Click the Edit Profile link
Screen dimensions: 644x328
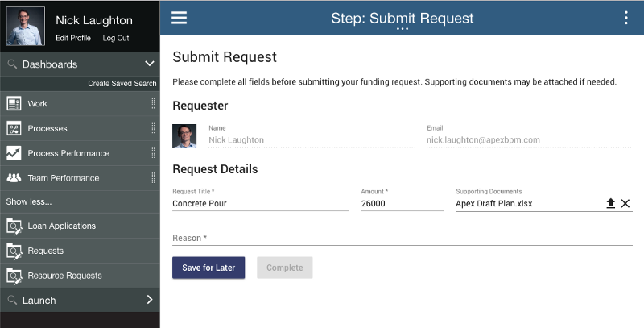coord(73,38)
